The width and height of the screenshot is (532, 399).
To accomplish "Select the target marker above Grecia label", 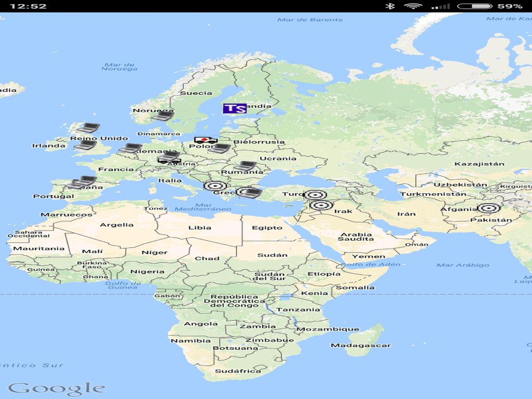I will coord(216,186).
